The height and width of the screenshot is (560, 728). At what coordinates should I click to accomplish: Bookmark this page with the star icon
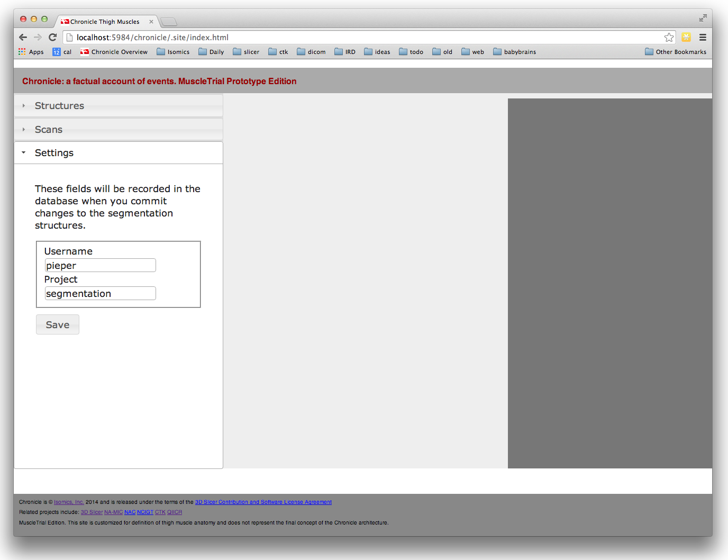point(669,37)
